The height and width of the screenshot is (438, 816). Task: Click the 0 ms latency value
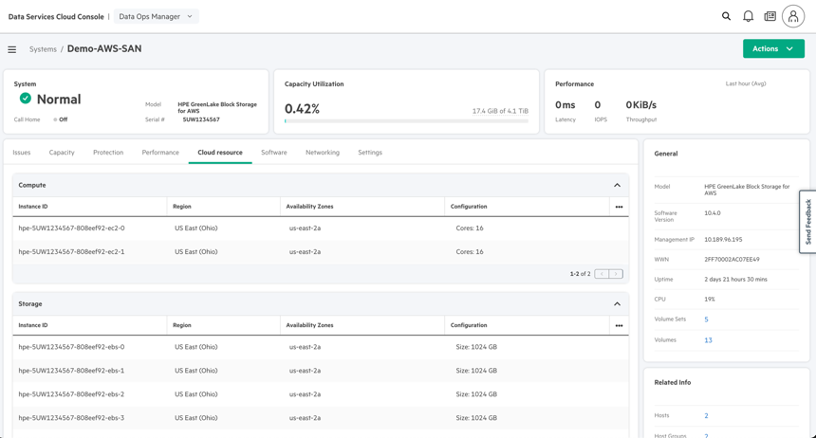565,105
